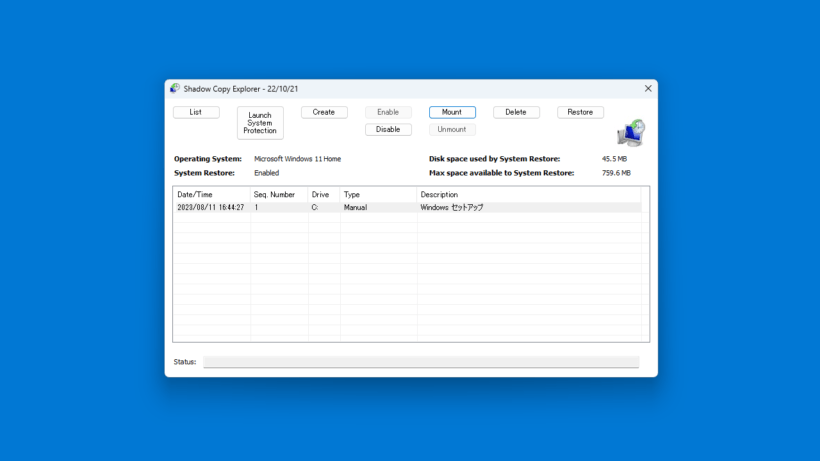Click the Status bar field
This screenshot has width=820, height=461.
pyautogui.click(x=421, y=362)
